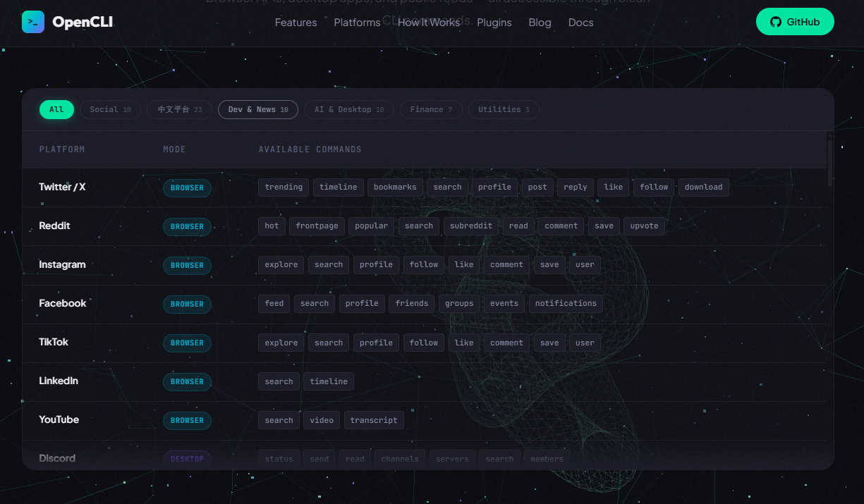The width and height of the screenshot is (864, 504).
Task: Click Facebook's notifications command chip
Action: click(566, 303)
